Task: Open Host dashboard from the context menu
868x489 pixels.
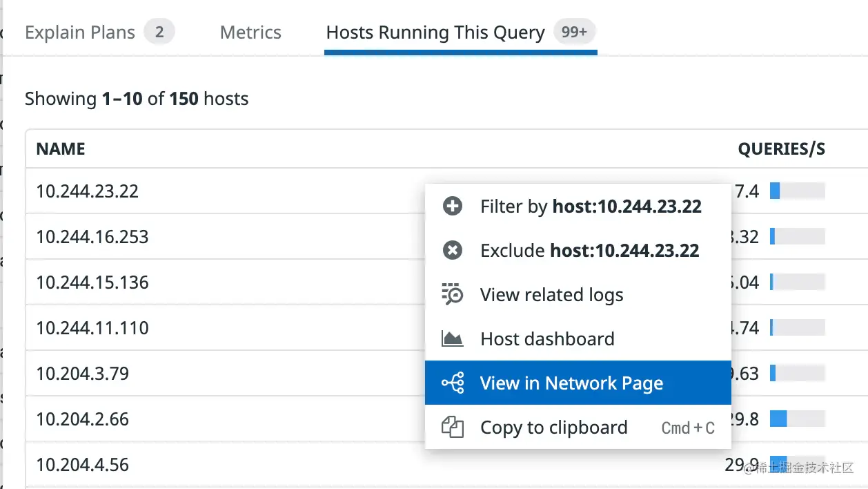Action: pyautogui.click(x=578, y=339)
